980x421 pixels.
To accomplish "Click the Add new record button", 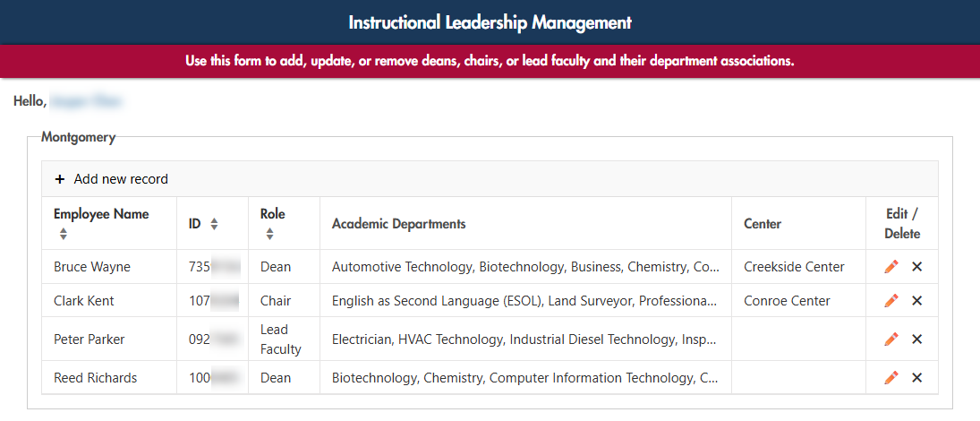I will click(121, 179).
